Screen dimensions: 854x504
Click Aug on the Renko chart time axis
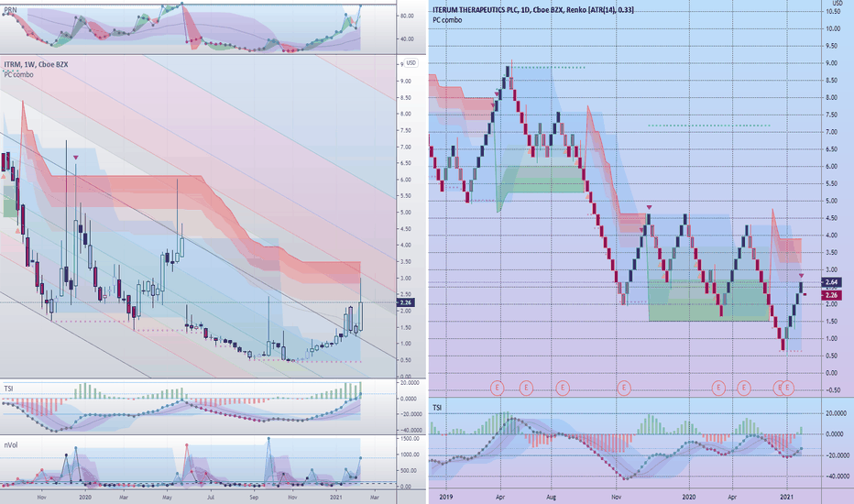pyautogui.click(x=552, y=497)
